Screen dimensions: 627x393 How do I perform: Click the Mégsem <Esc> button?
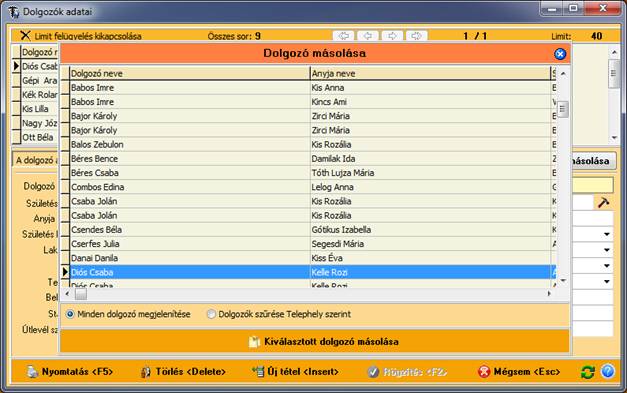click(x=519, y=372)
